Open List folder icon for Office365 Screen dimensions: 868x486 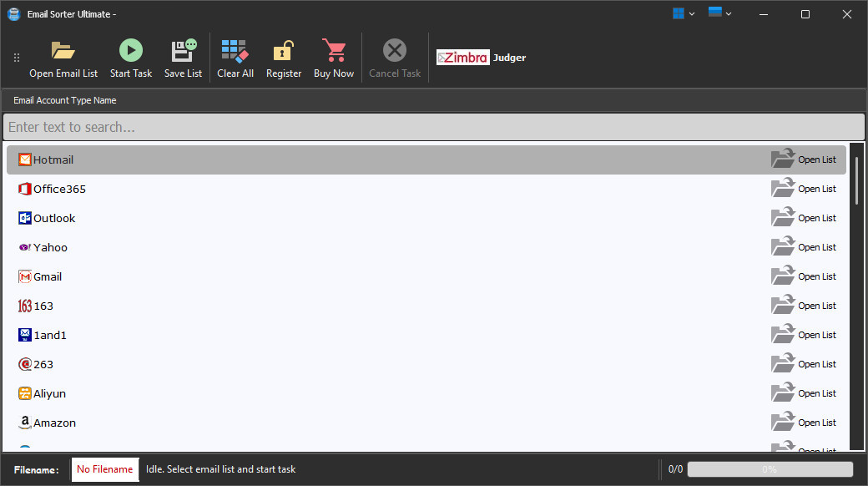(x=783, y=188)
